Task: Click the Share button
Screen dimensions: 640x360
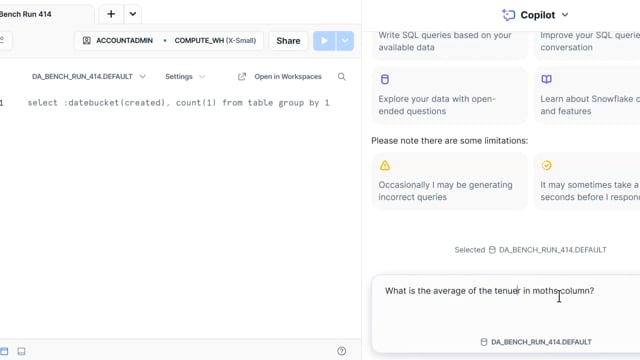Action: pos(288,40)
